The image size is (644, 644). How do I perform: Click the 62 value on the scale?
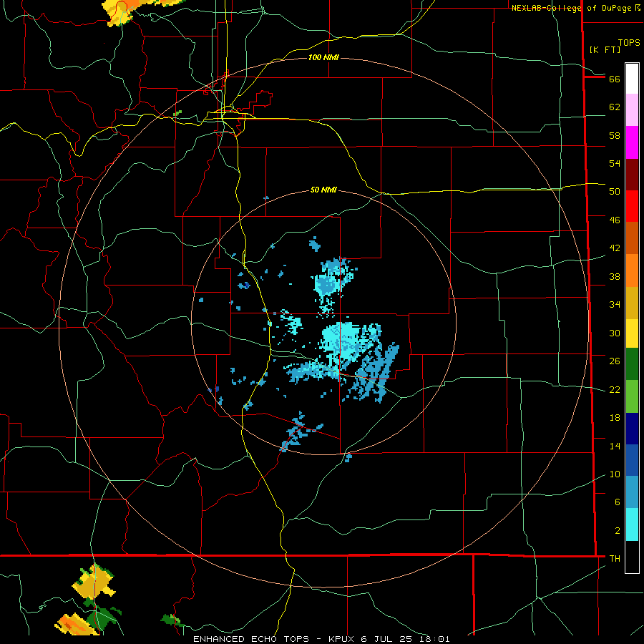point(615,107)
